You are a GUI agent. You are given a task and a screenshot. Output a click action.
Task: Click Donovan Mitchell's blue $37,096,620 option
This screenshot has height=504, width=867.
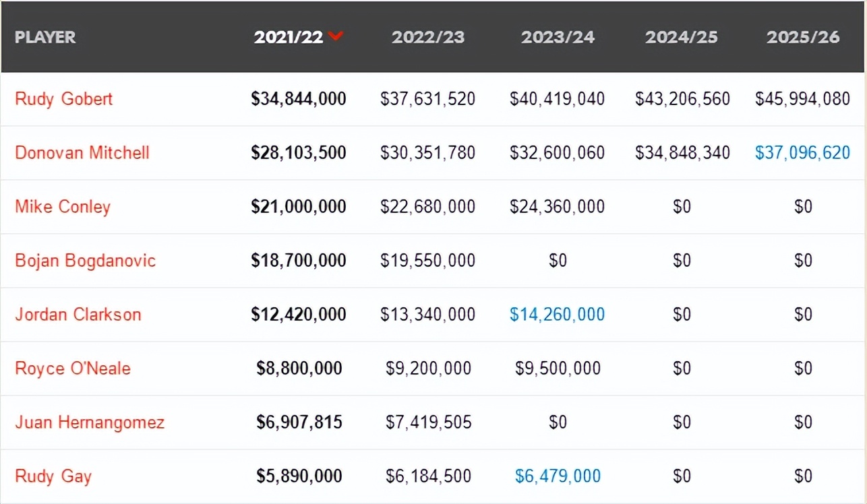803,153
